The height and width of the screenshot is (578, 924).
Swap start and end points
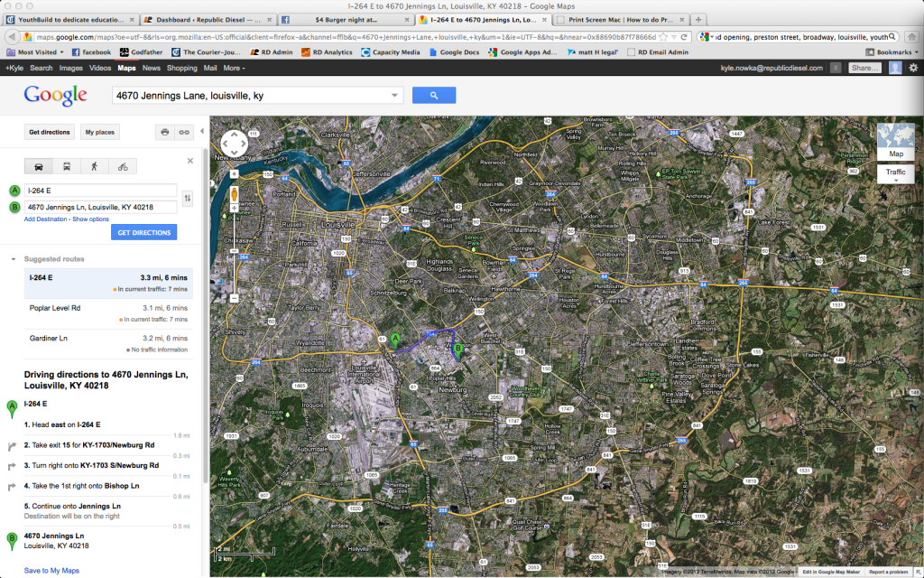click(187, 199)
